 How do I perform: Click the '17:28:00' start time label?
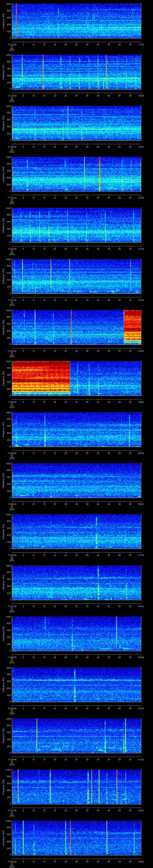tap(12, 657)
